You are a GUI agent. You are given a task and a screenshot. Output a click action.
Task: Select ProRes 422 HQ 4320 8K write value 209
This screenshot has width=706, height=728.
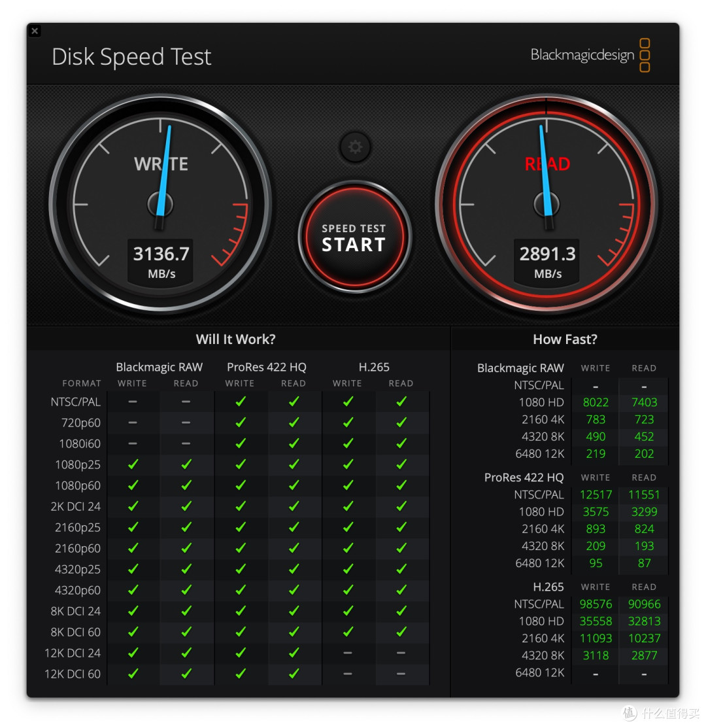pyautogui.click(x=596, y=546)
